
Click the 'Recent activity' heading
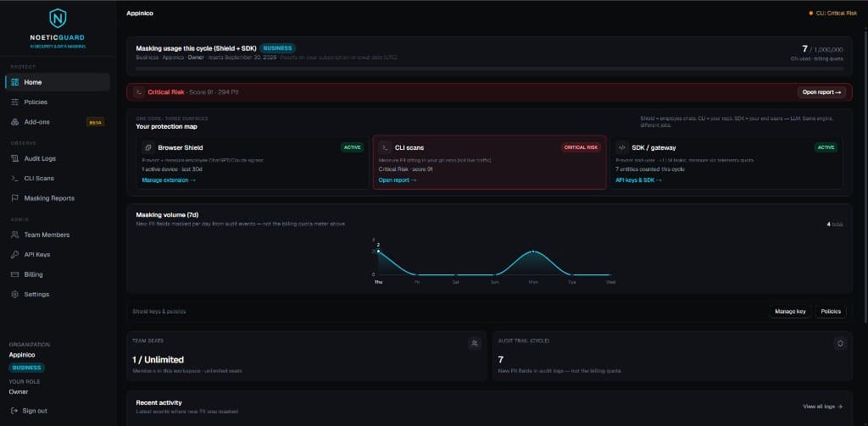(x=159, y=403)
